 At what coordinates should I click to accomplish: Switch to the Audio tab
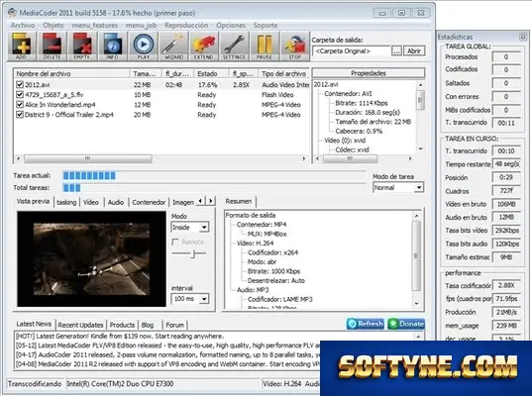(116, 202)
